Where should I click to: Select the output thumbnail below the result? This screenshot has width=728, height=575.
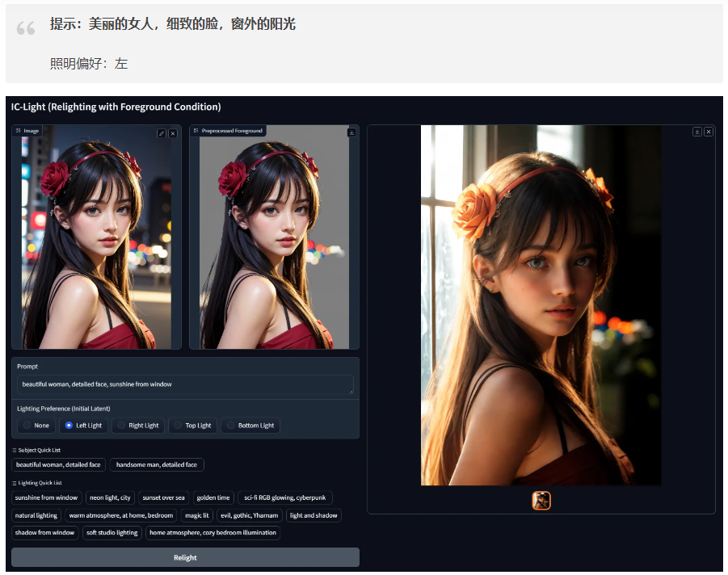pyautogui.click(x=541, y=501)
